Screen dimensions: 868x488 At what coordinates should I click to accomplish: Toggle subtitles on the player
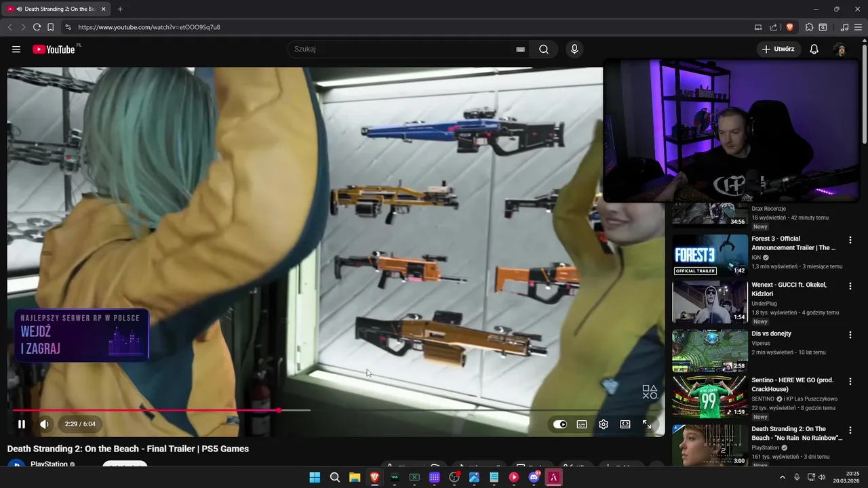(x=582, y=424)
